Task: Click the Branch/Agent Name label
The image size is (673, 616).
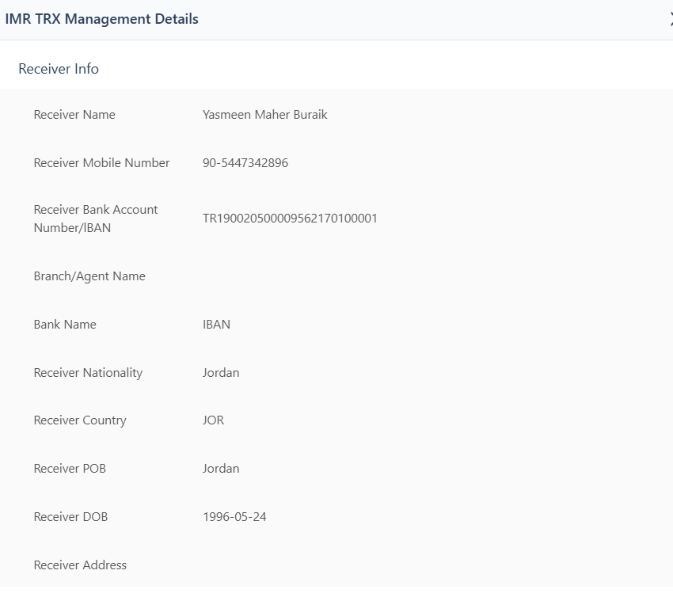Action: click(x=89, y=276)
